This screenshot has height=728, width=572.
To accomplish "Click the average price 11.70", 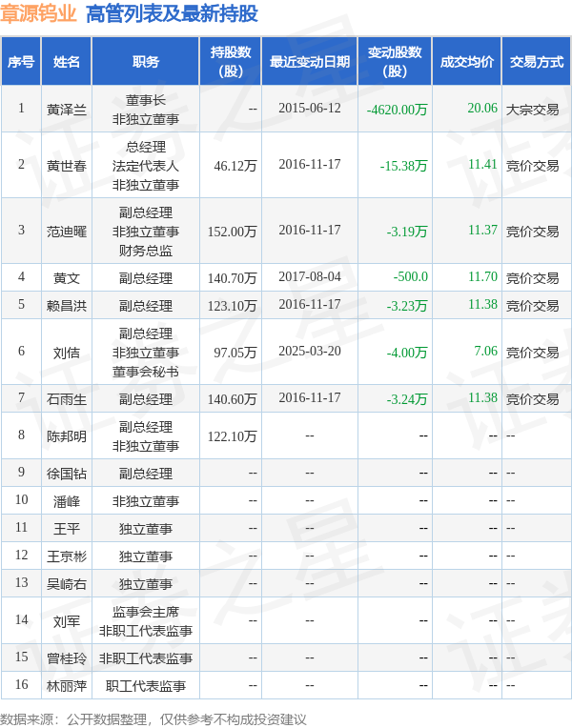I will click(482, 276).
